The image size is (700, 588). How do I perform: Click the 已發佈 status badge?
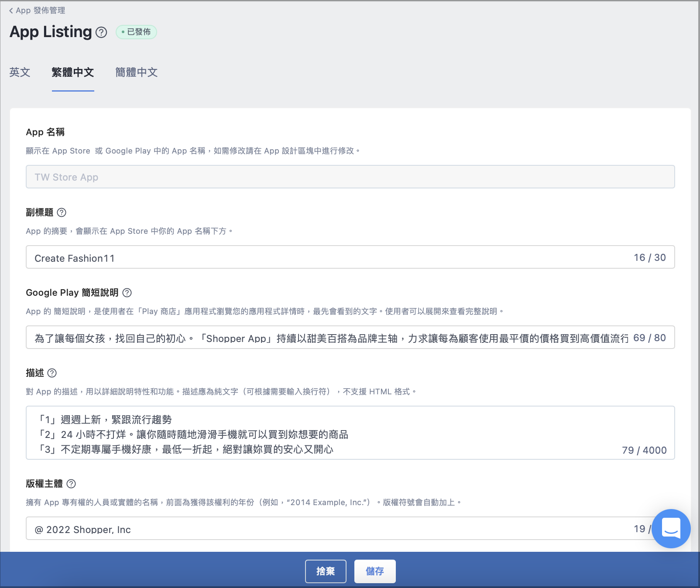click(x=136, y=32)
